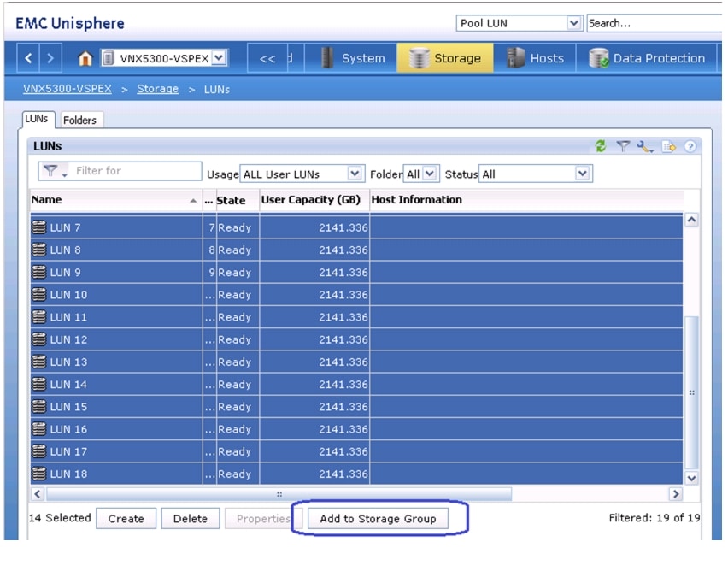Click the 2141.336 capacity of LUN 18

tap(343, 474)
